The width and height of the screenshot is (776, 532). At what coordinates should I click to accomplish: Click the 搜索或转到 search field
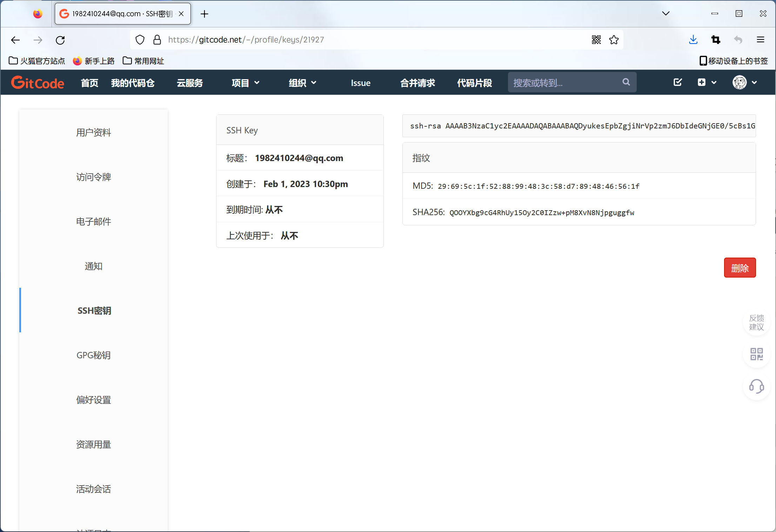pyautogui.click(x=565, y=82)
